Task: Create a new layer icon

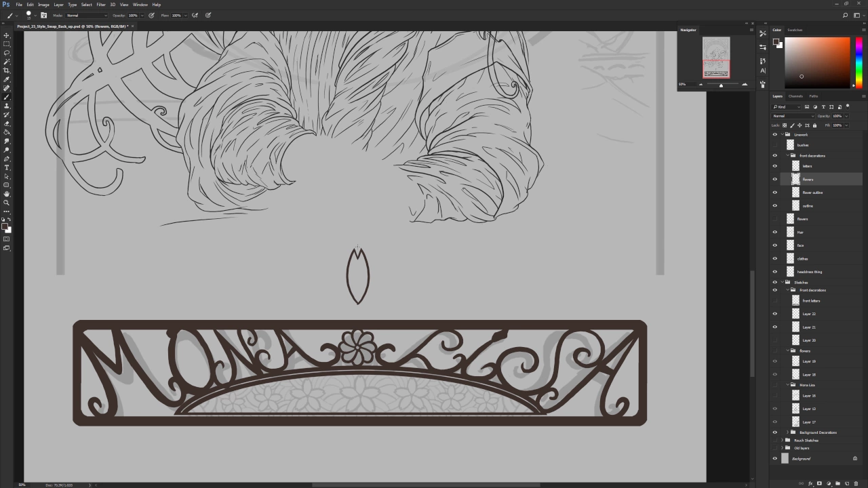Action: [x=846, y=483]
